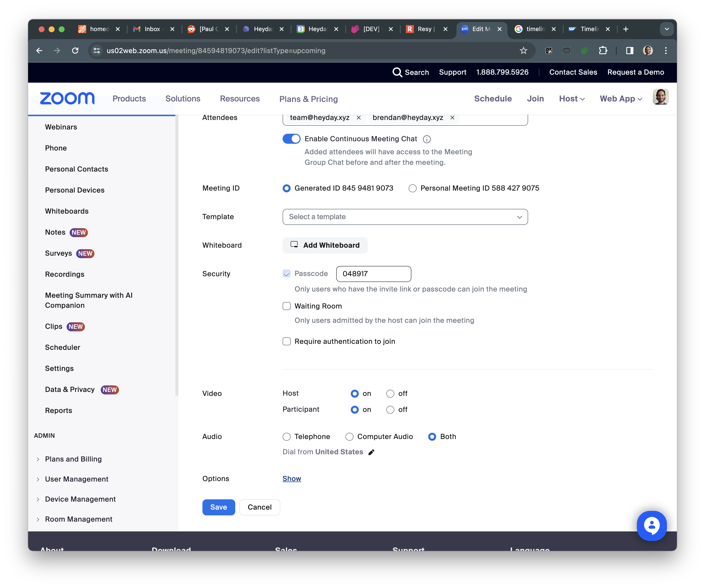This screenshot has height=588, width=705.
Task: Toggle the Chrome side panel icon
Action: 629,51
